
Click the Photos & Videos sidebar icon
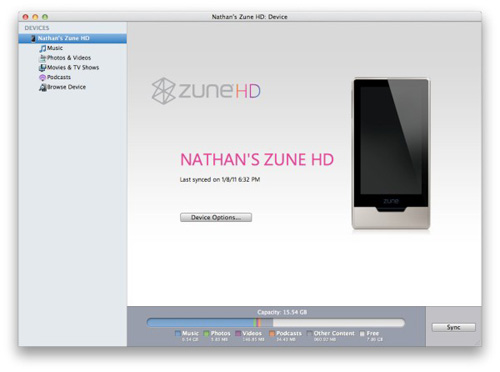click(x=43, y=58)
